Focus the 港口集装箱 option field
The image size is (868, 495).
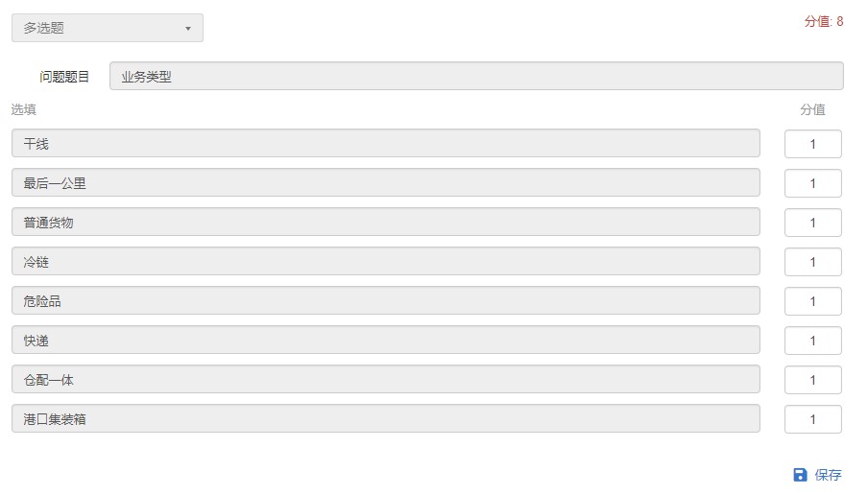point(385,419)
